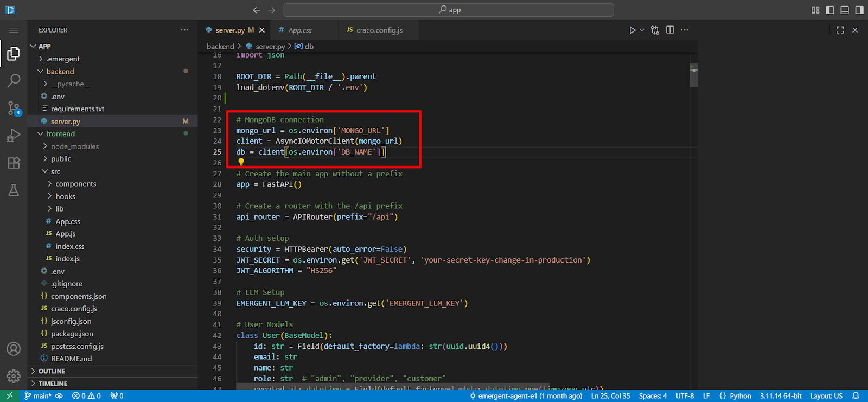868x402 pixels.
Task: Enter full screen view of the panel
Action: click(x=840, y=30)
